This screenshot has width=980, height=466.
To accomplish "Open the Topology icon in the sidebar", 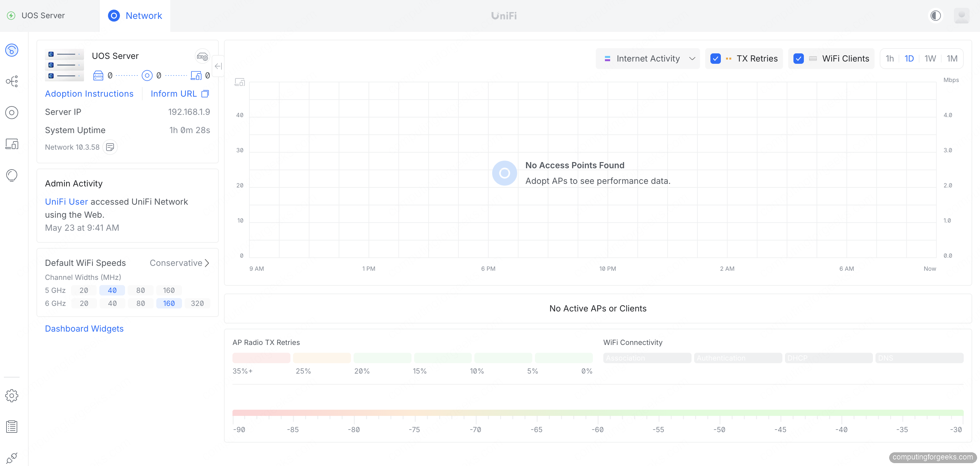I will 12,81.
